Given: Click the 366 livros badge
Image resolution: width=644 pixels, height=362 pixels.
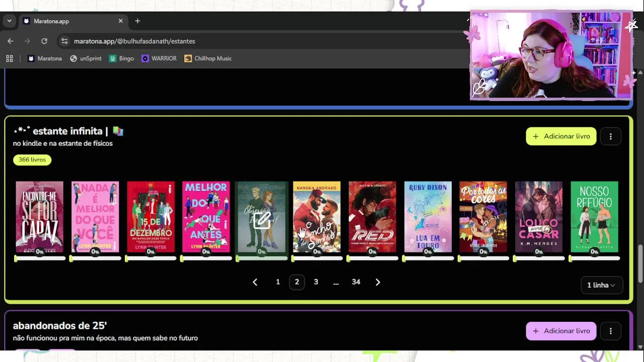Looking at the screenshot, I should (32, 160).
